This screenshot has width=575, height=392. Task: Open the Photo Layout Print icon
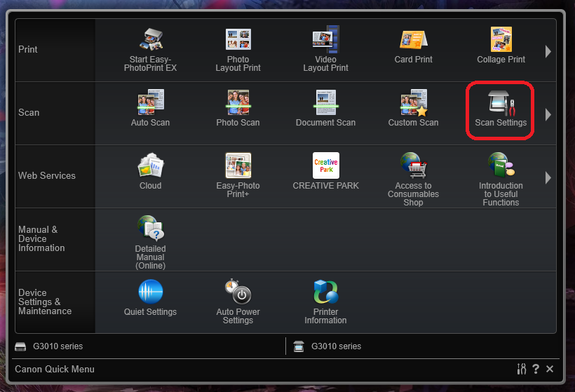238,41
